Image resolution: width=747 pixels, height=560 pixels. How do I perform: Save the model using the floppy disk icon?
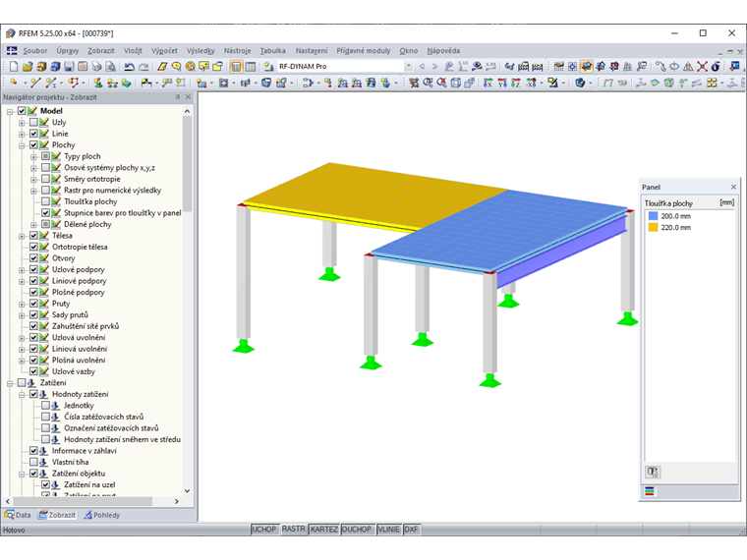pyautogui.click(x=69, y=67)
